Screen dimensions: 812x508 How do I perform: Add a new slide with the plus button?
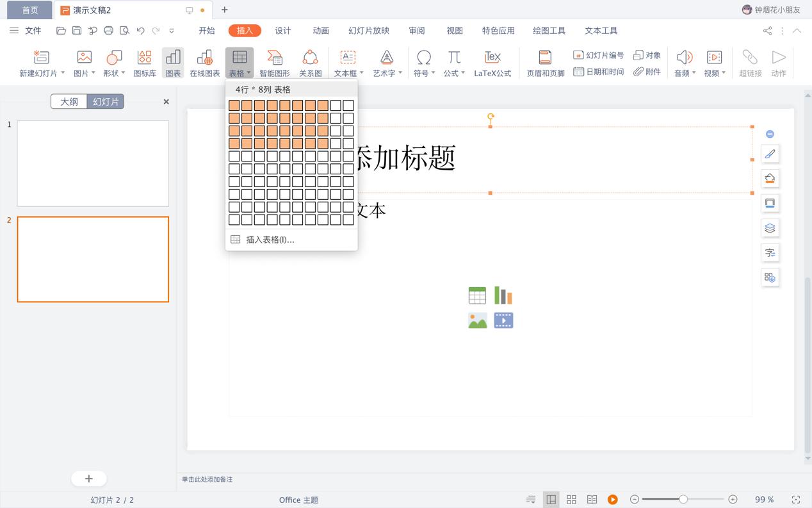pyautogui.click(x=88, y=479)
